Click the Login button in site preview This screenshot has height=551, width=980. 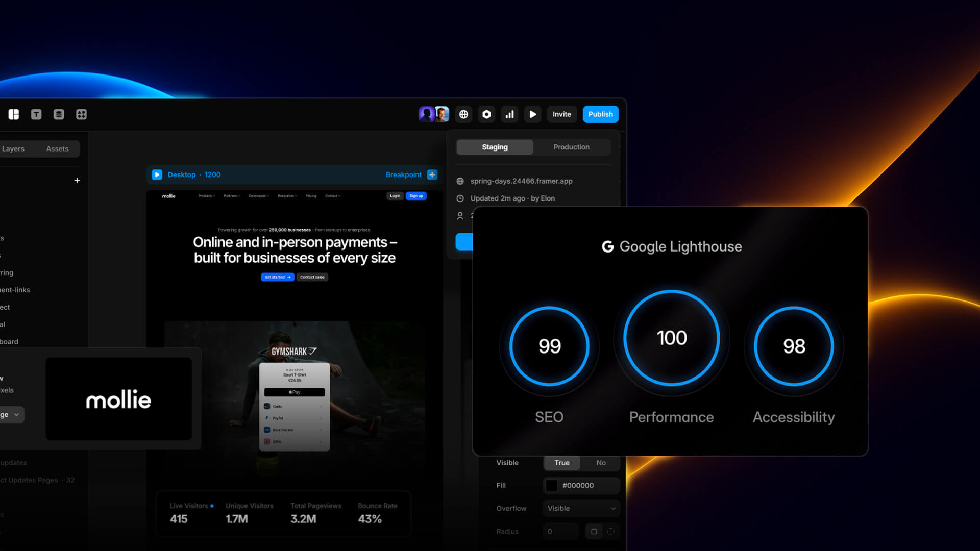395,196
